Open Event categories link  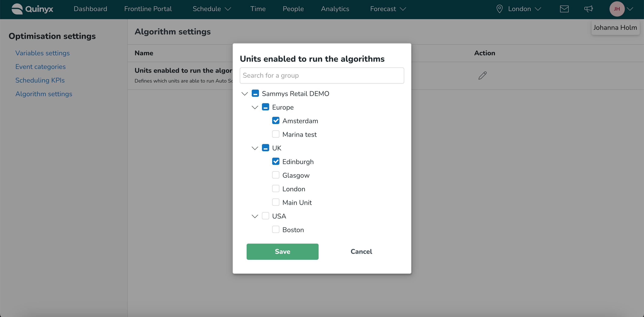(40, 67)
